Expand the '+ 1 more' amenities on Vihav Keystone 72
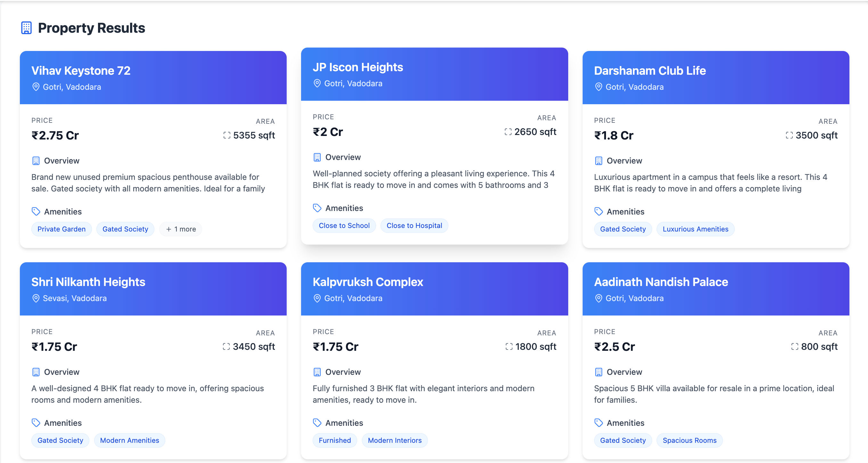The width and height of the screenshot is (868, 463). point(181,229)
